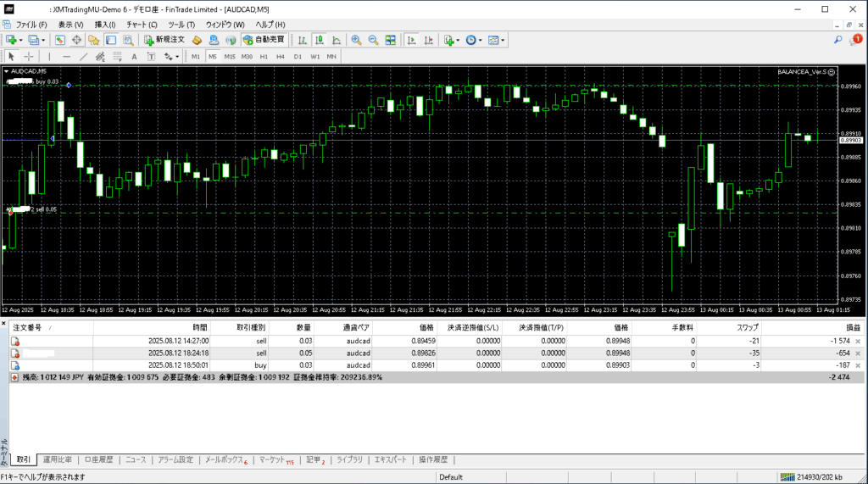Open the Strategy Tester icon
Viewport: 868px width, 484px height.
coord(128,40)
